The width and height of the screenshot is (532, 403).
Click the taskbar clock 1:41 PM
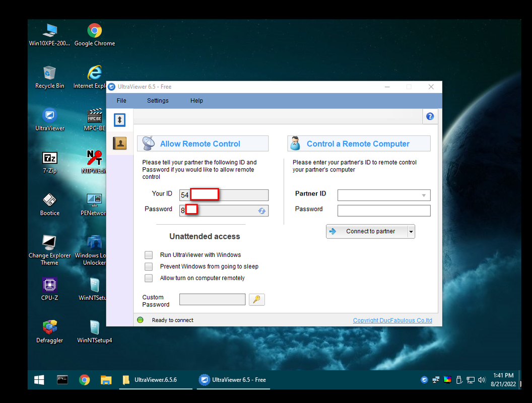click(503, 375)
